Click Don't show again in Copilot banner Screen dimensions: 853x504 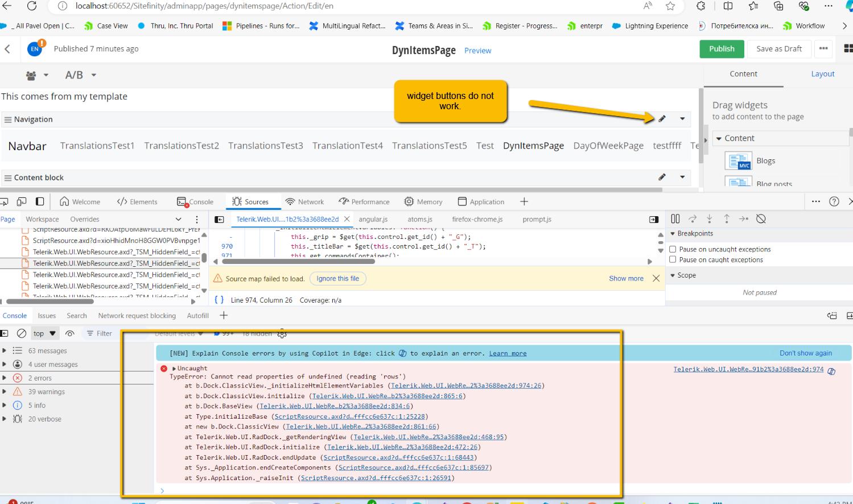(x=806, y=353)
